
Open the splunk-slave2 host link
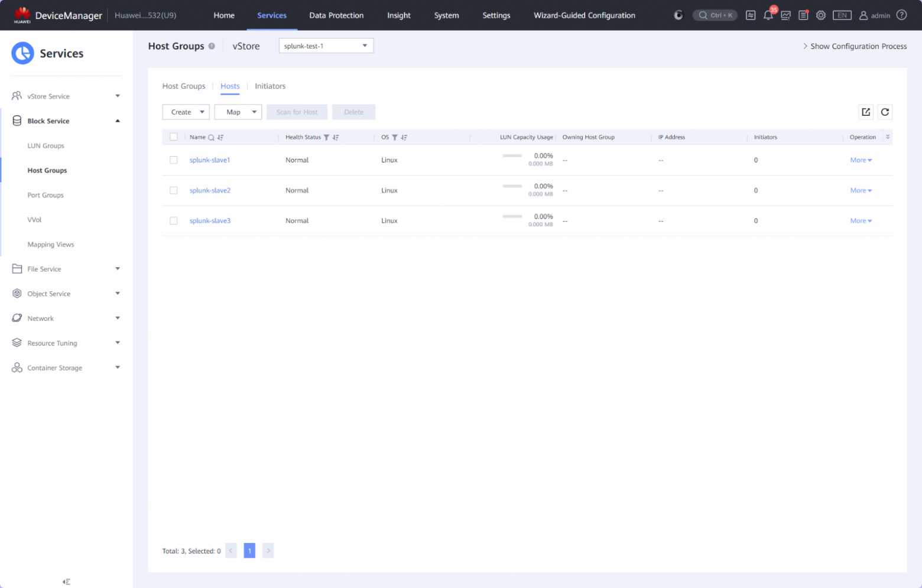(210, 190)
